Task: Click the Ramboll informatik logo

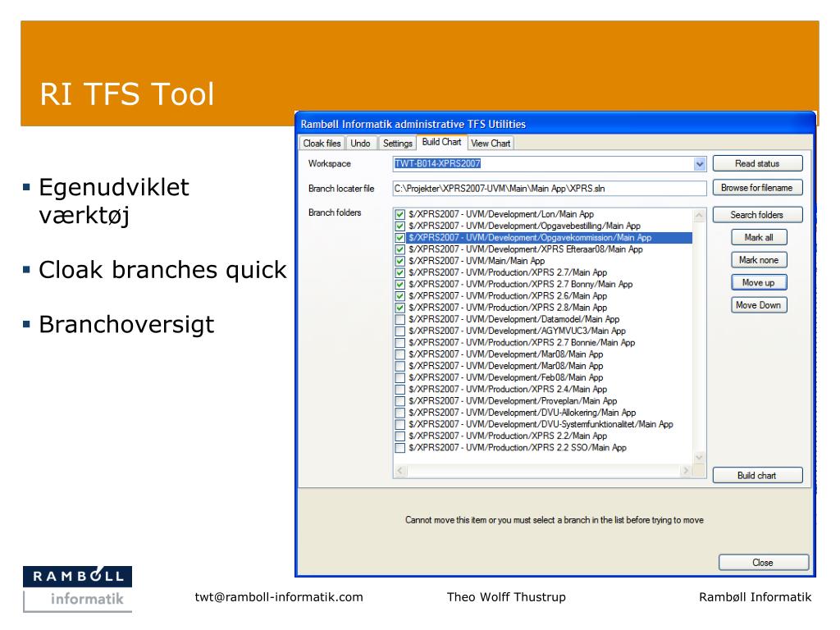Action: pos(78,589)
